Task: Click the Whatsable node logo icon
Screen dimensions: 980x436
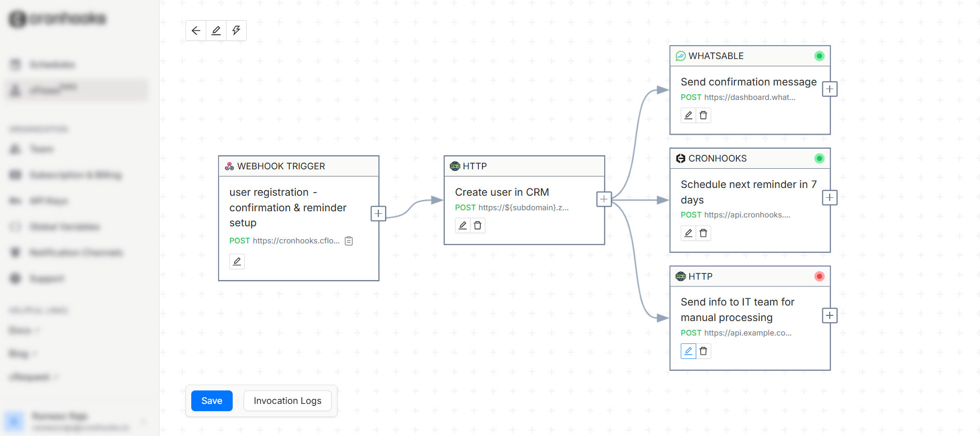Action: 680,56
